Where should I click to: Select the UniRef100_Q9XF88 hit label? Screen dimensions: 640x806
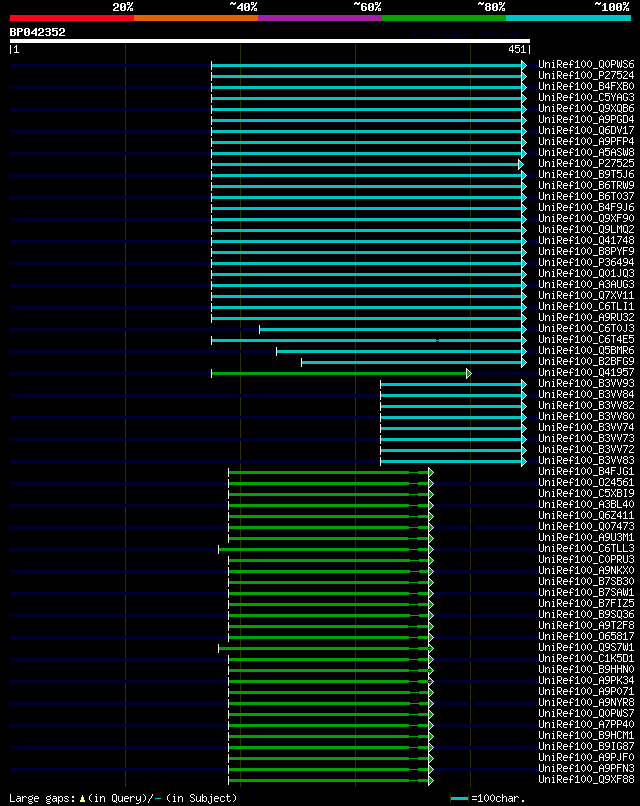pyautogui.click(x=586, y=780)
